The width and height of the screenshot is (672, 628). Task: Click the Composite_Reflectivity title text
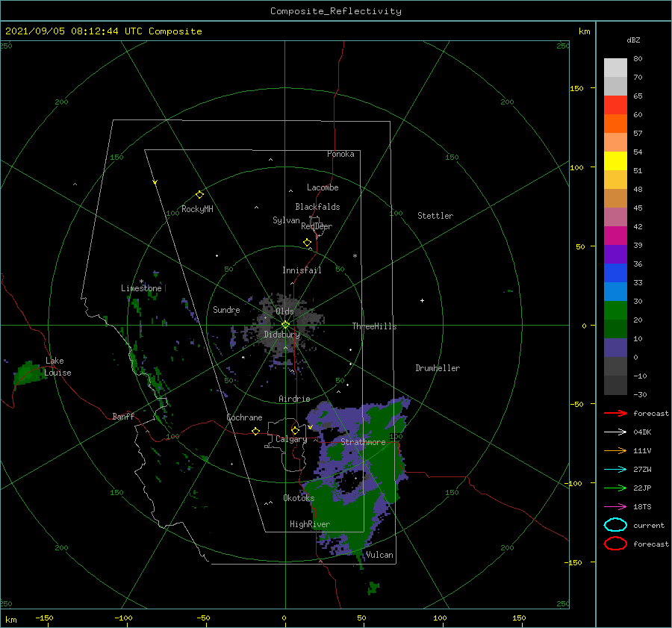tap(336, 11)
